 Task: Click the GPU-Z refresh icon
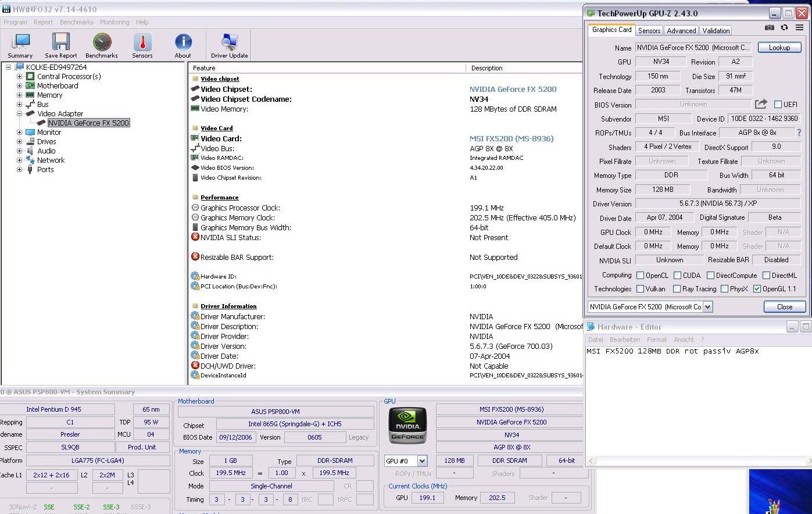784,27
